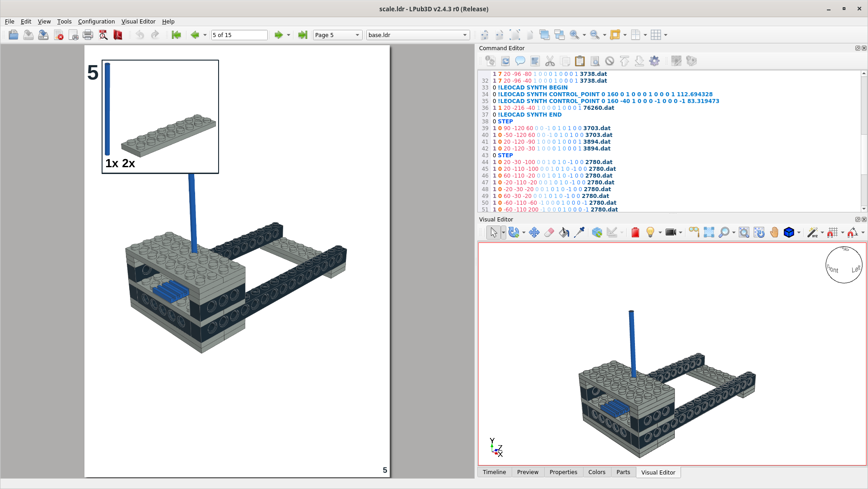Toggle the snap grid magnet button
The image size is (868, 489).
pos(832,232)
